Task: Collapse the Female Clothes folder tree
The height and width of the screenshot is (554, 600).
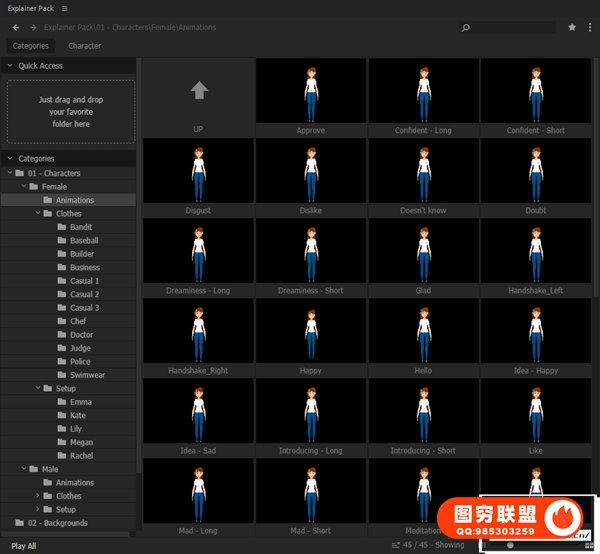Action: click(37, 214)
